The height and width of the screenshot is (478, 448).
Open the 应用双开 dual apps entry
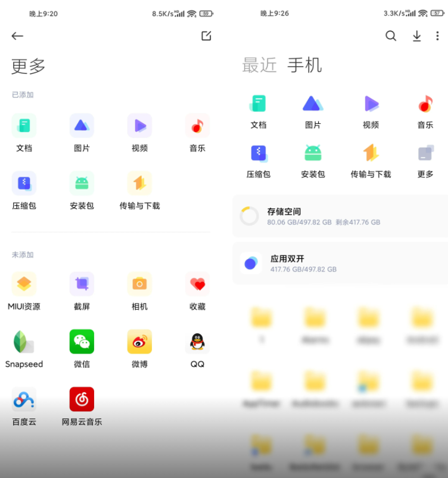pos(340,263)
